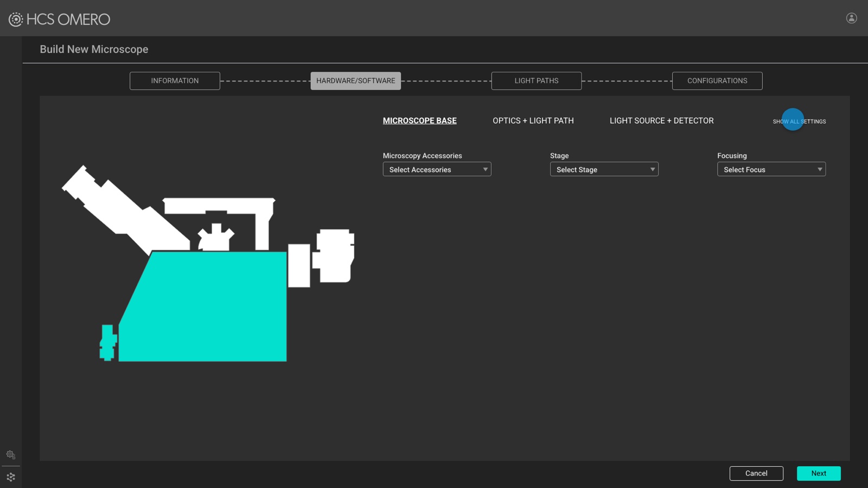The image size is (868, 488).
Task: Open the settings gear in sidebar
Action: [x=11, y=454]
